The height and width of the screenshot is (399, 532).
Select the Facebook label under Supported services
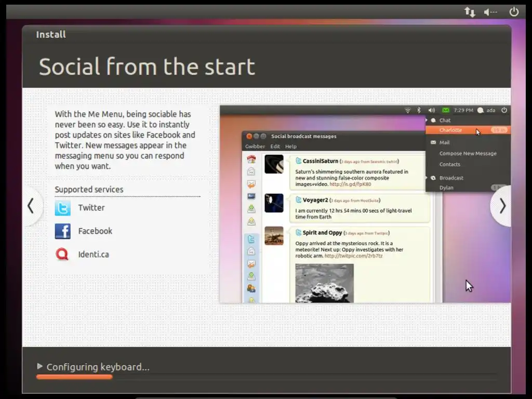95,231
